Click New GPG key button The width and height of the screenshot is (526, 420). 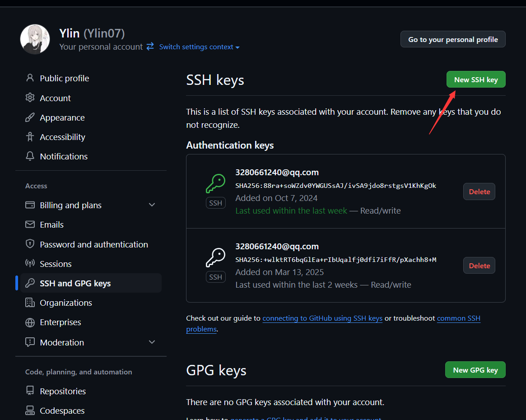[475, 370]
